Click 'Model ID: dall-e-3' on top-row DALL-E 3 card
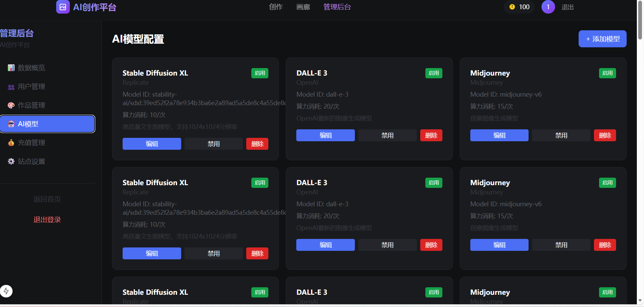 (322, 94)
